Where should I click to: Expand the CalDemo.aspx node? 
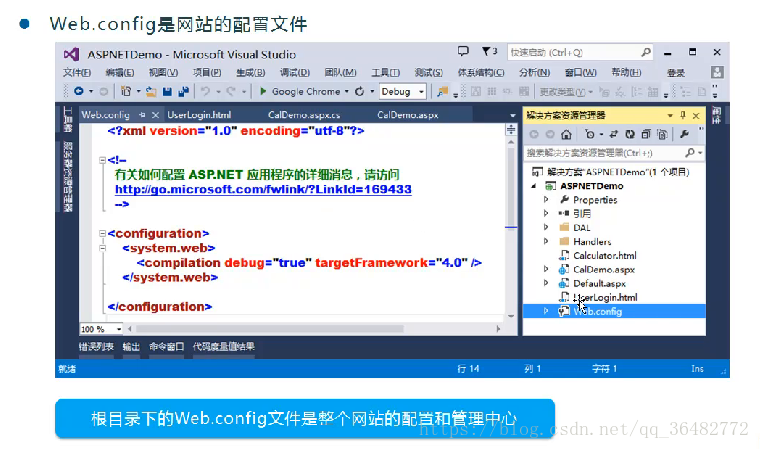tap(546, 269)
